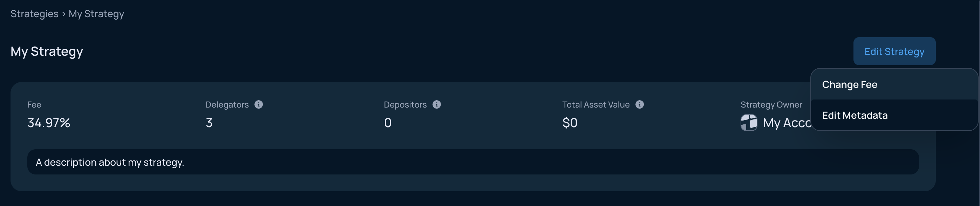Click the $0 total asset value

[x=570, y=123]
